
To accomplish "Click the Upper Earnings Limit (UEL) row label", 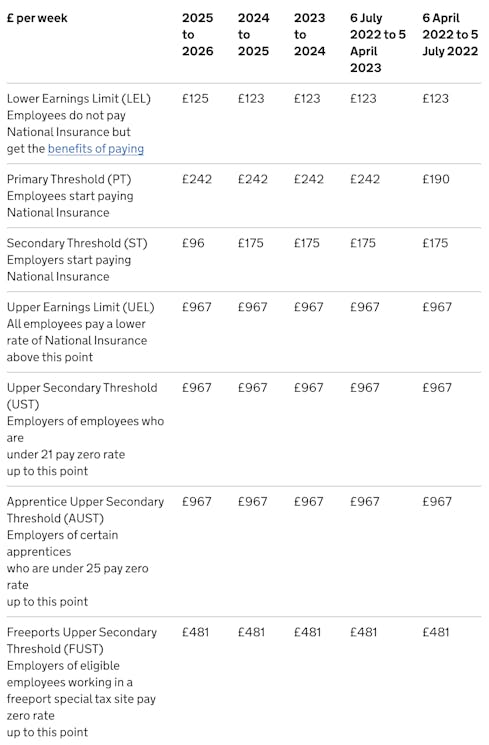I will [80, 307].
